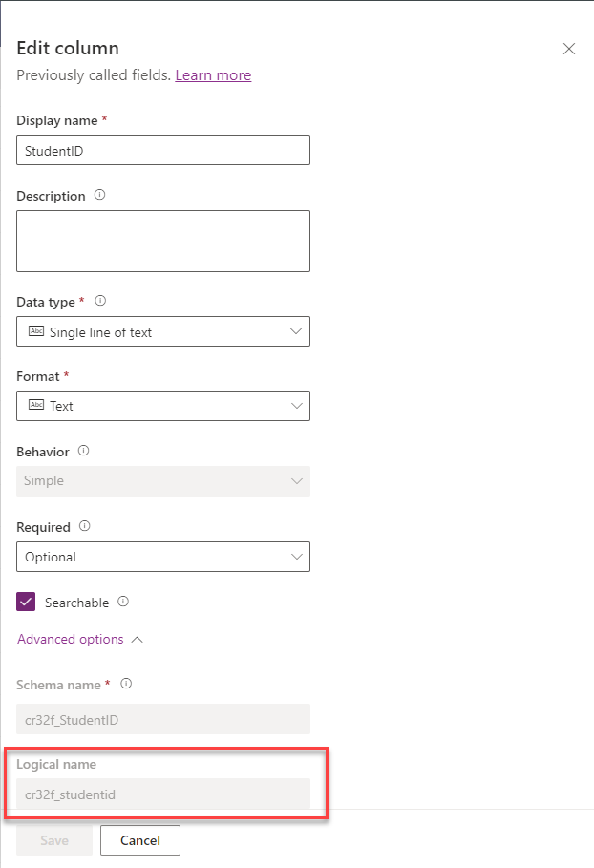Viewport: 594px width, 868px height.
Task: Close the Edit column panel
Action: pyautogui.click(x=569, y=49)
